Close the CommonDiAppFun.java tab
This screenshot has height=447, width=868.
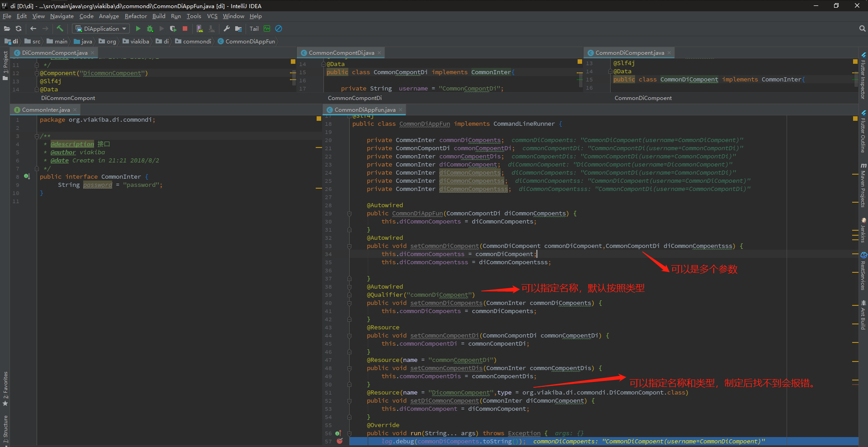click(401, 109)
